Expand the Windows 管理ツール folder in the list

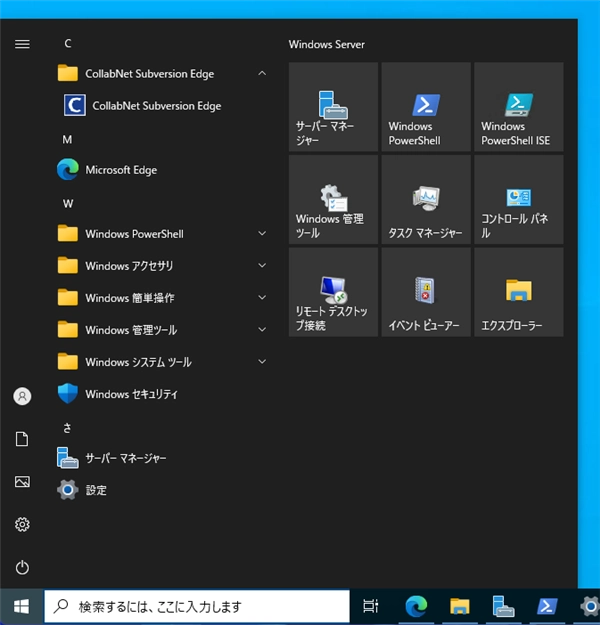point(262,330)
